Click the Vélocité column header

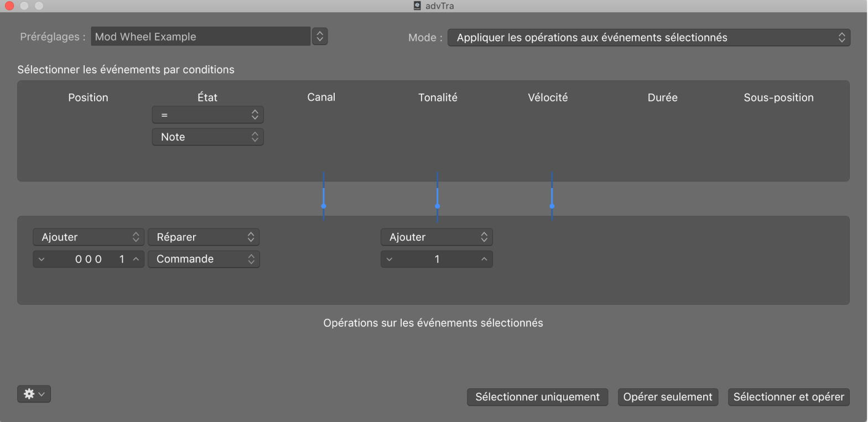point(548,98)
